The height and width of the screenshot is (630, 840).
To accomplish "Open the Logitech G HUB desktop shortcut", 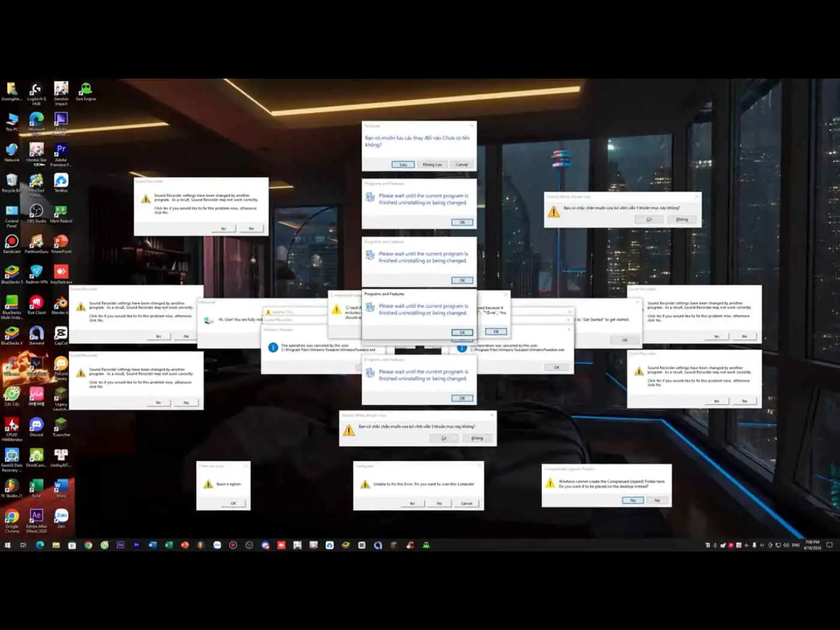I will (36, 93).
